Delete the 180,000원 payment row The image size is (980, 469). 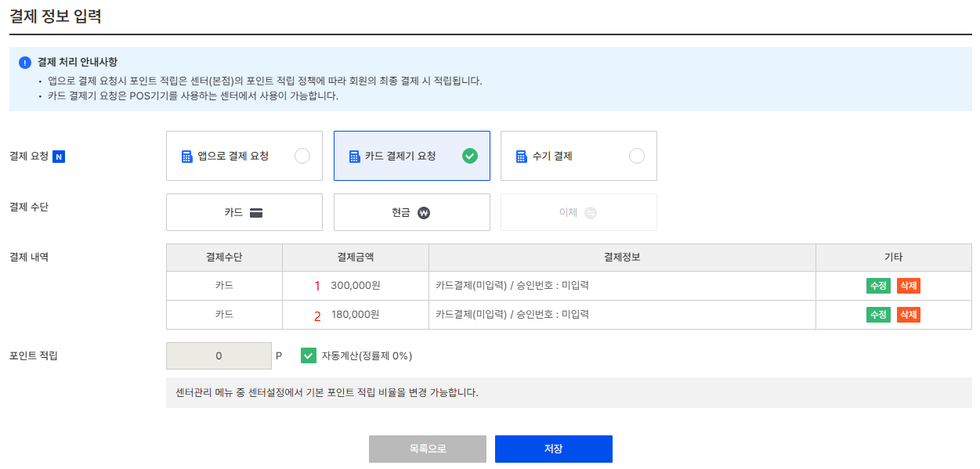coord(909,315)
